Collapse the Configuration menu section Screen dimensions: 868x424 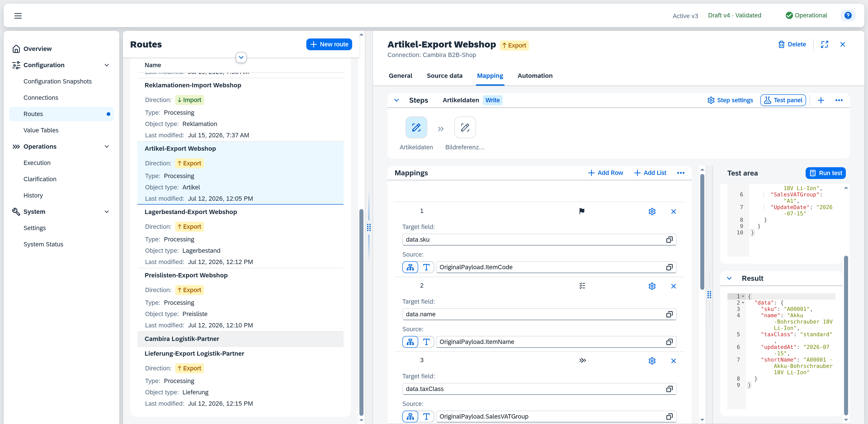(106, 65)
